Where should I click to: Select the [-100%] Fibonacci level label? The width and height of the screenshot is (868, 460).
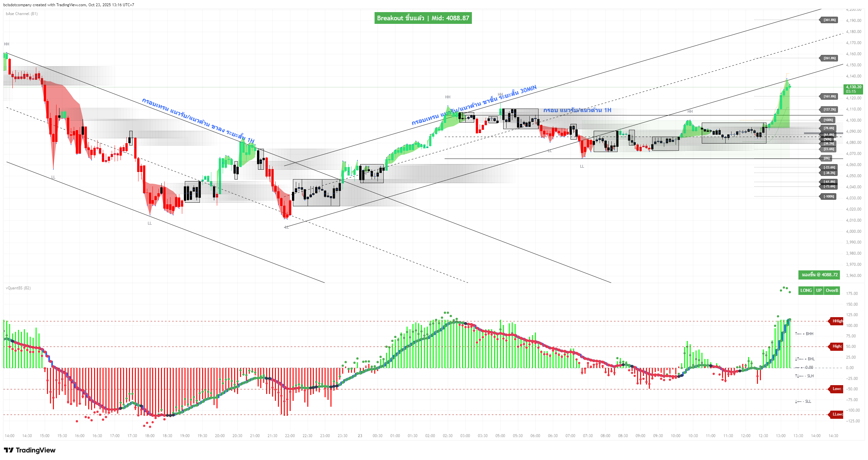(x=828, y=196)
